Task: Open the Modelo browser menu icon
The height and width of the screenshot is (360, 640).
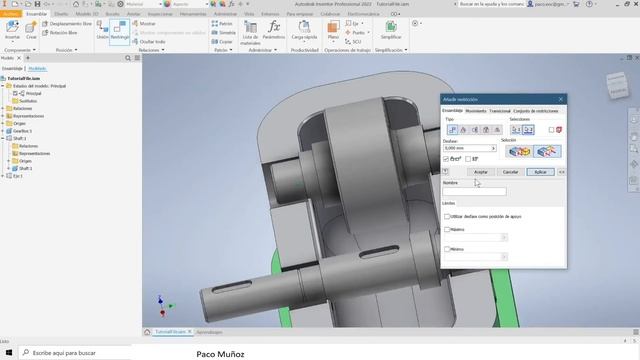Action: tap(137, 58)
